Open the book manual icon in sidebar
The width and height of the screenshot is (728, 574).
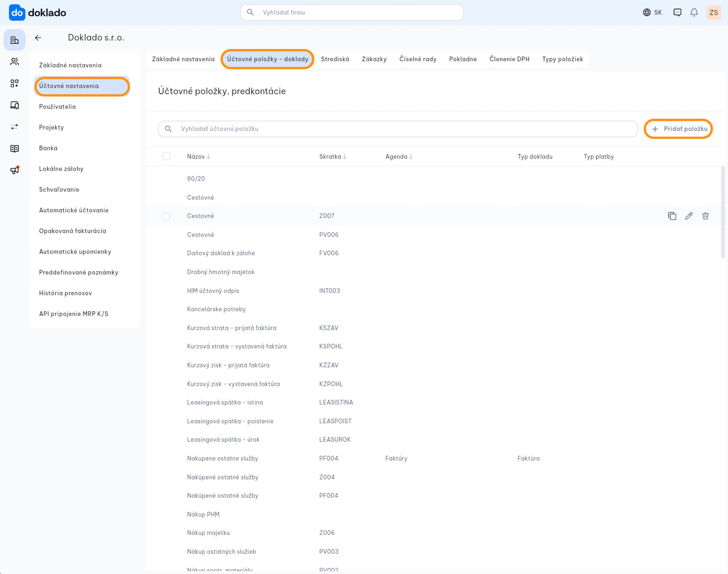pos(14,149)
